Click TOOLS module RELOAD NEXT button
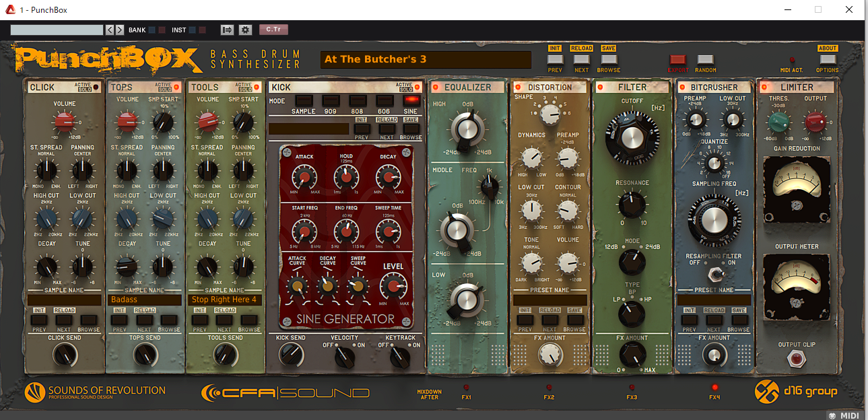The image size is (868, 420). (225, 320)
